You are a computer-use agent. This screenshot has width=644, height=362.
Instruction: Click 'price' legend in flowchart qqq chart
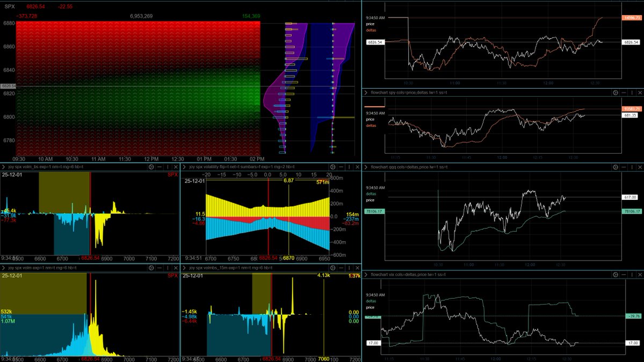[x=370, y=200]
